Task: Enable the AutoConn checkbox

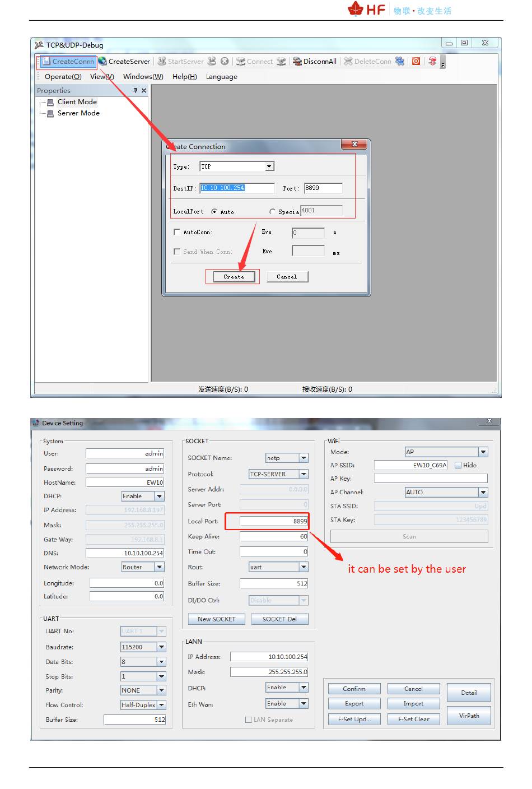Action: pos(177,232)
